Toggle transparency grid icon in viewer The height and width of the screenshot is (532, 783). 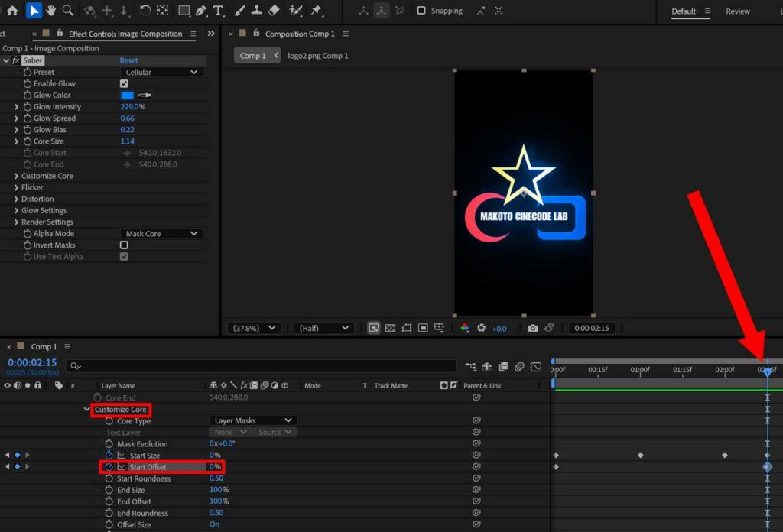[390, 328]
